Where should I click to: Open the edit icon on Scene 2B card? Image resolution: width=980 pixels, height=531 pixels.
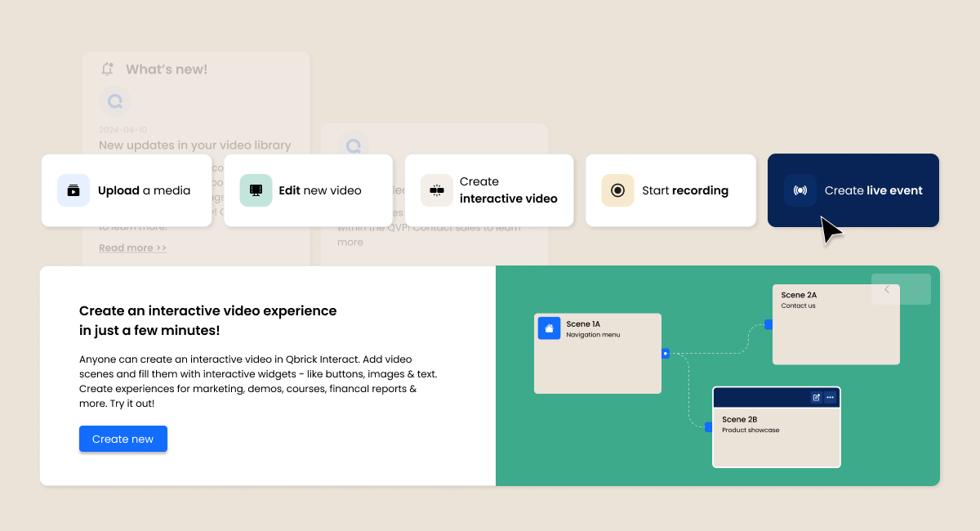point(817,397)
